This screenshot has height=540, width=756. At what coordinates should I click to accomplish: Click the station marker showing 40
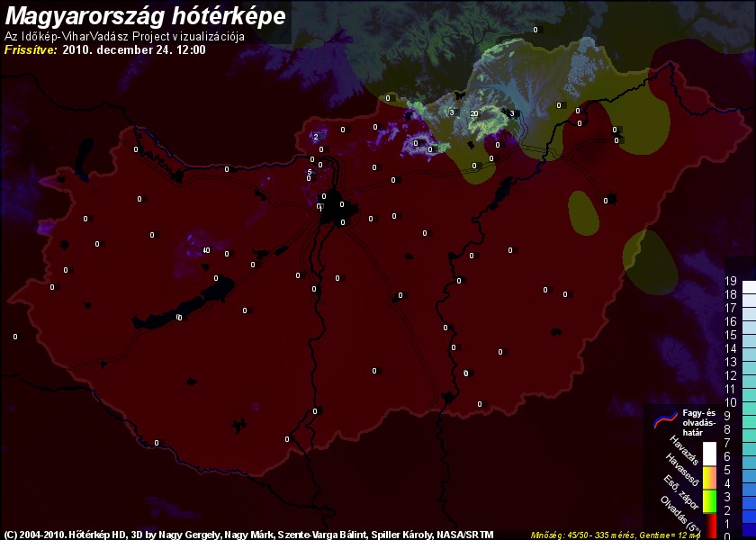[x=206, y=250]
